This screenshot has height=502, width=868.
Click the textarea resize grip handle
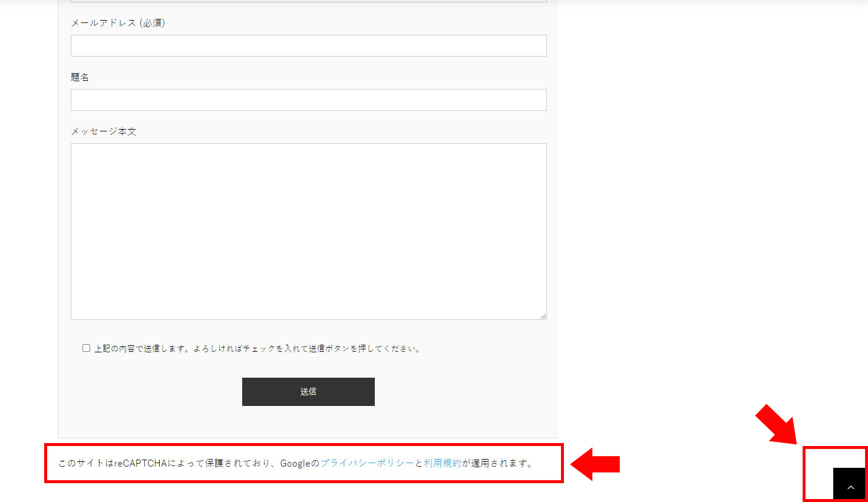click(x=543, y=316)
